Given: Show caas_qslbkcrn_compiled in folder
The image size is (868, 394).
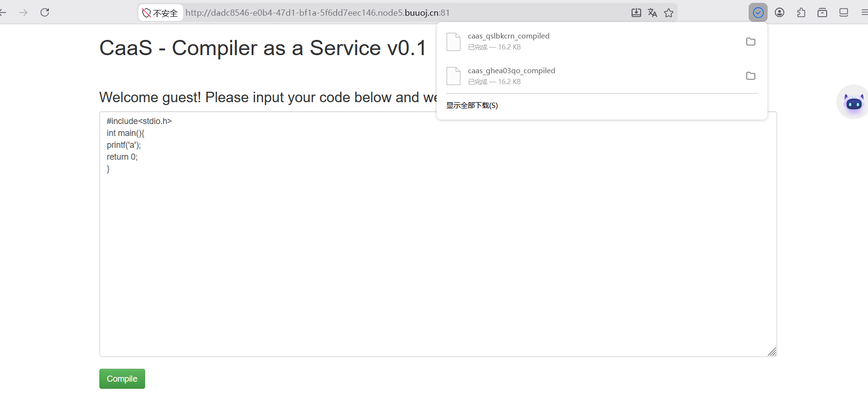Looking at the screenshot, I should [x=751, y=42].
